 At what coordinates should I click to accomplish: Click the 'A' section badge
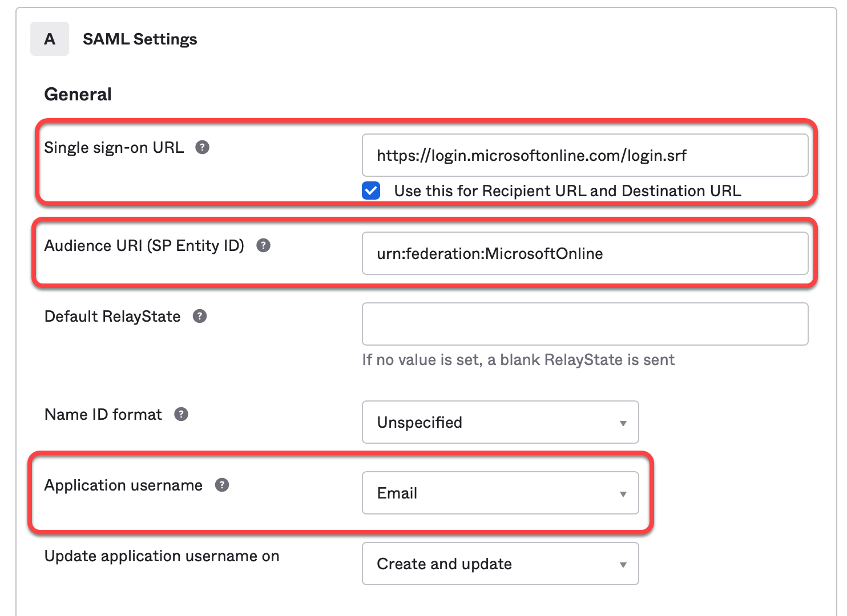tap(50, 39)
